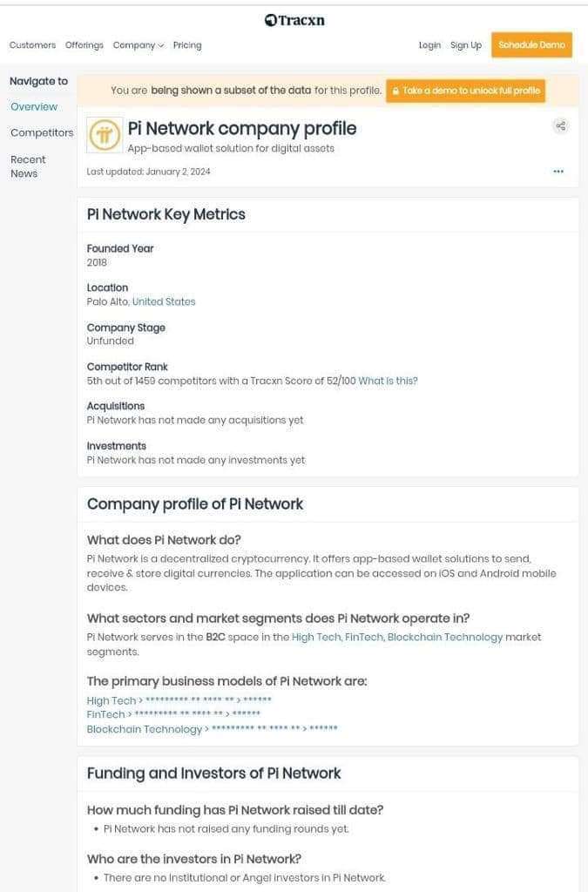Navigate to Competitors section in sidebar

(x=42, y=133)
